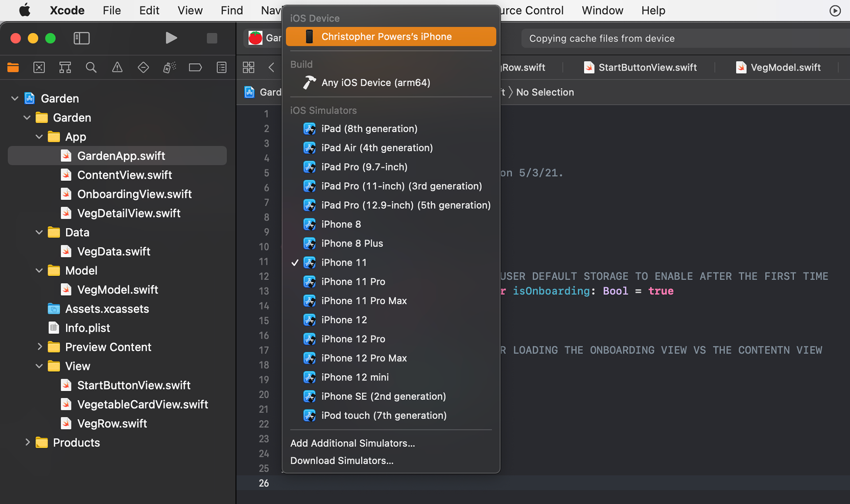Image resolution: width=850 pixels, height=504 pixels.
Task: Switch to the StartButtonView.swift editor tab
Action: pyautogui.click(x=640, y=67)
